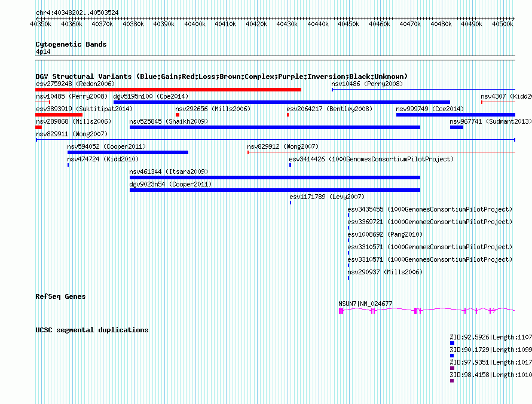The image size is (532, 404).
Task: Open the nsv289868 (Mills2006) variant label
Action: [x=74, y=121]
